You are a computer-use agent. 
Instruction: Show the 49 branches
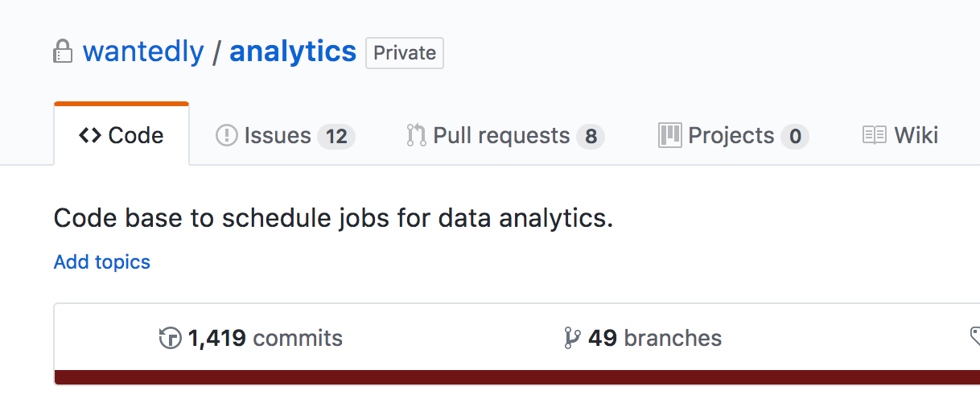click(654, 339)
